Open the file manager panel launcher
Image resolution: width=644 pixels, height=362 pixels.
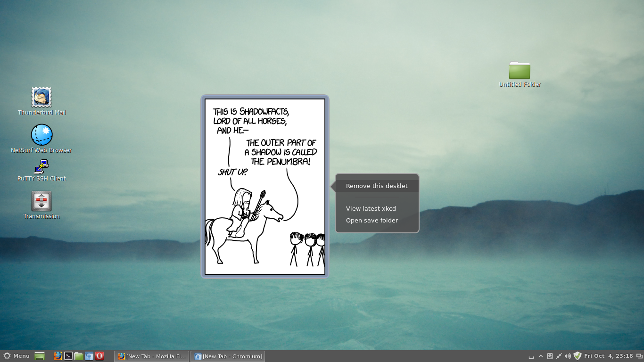[79, 356]
